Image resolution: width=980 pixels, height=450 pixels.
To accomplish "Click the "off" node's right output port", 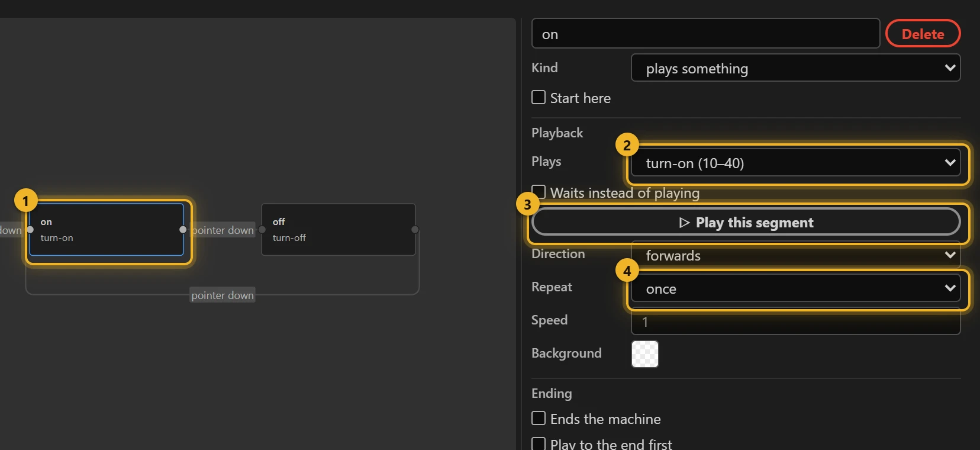I will tap(415, 230).
